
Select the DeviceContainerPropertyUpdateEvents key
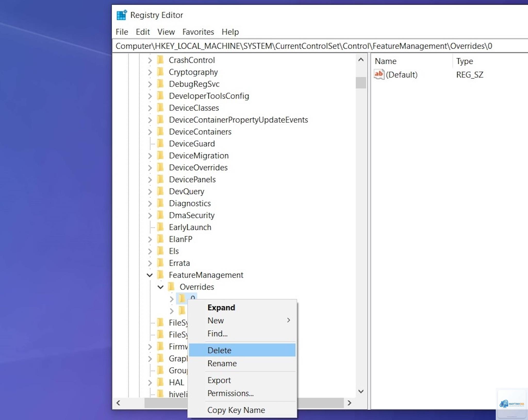point(238,120)
